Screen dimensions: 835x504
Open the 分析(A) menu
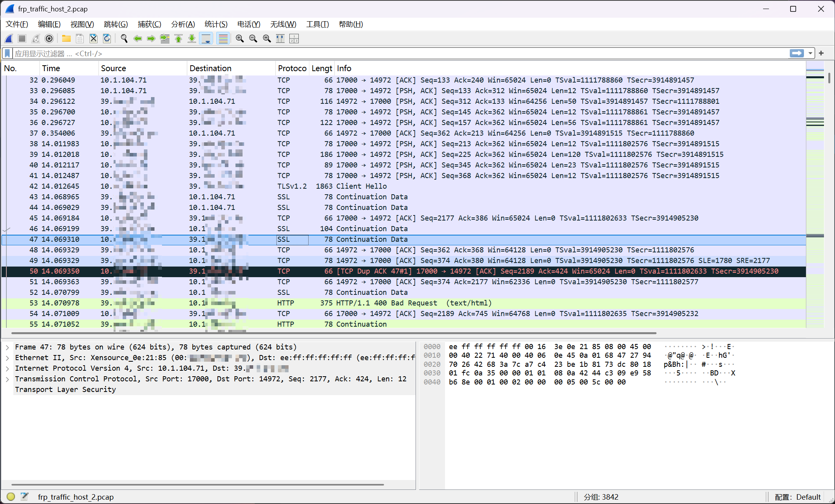[x=183, y=24]
